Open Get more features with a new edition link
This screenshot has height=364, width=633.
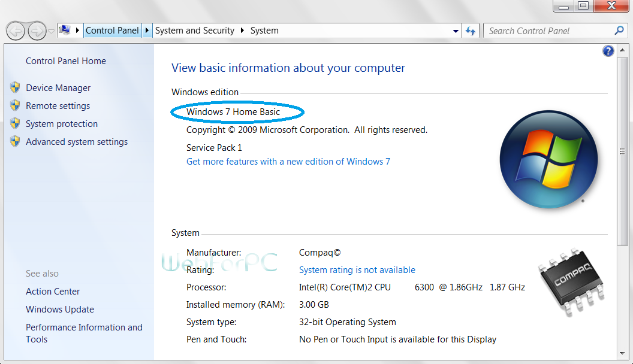pos(288,162)
